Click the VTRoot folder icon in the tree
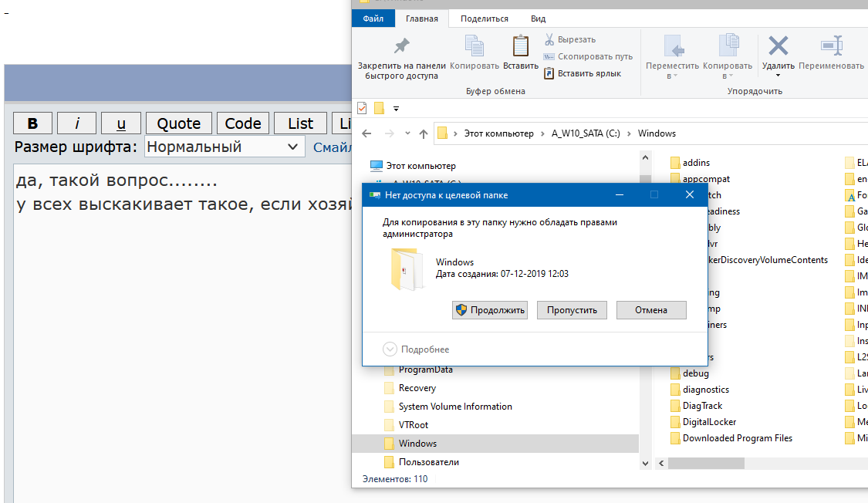 pyautogui.click(x=389, y=425)
